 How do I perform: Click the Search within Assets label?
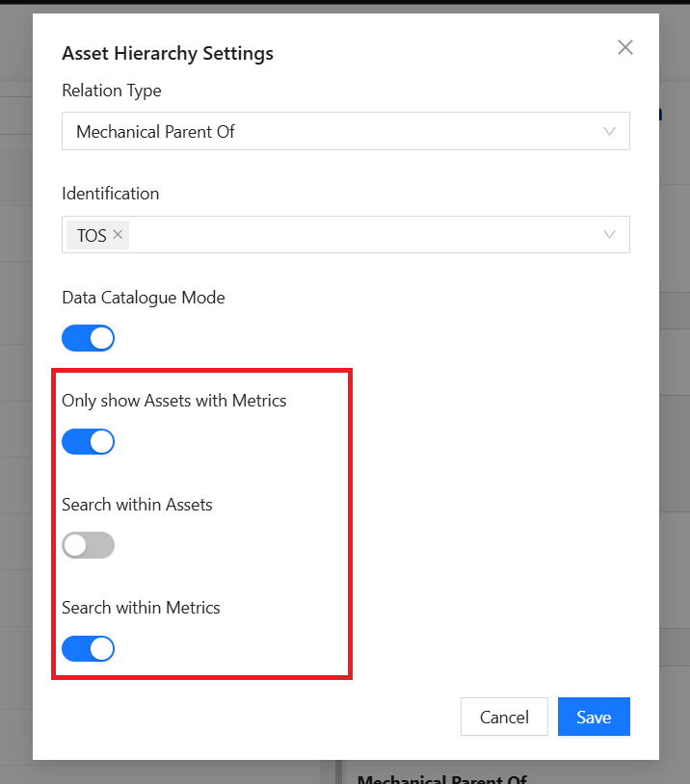click(x=137, y=505)
